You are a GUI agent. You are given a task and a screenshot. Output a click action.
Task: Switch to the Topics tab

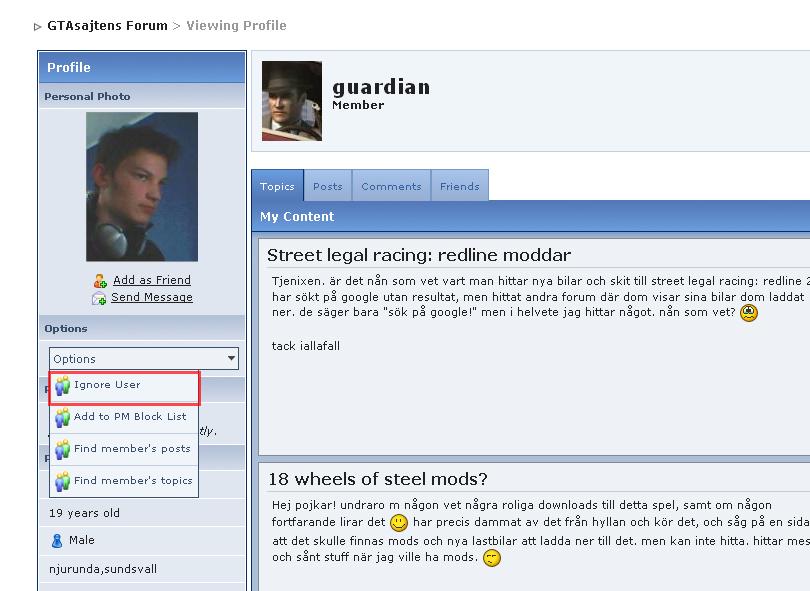coord(277,185)
